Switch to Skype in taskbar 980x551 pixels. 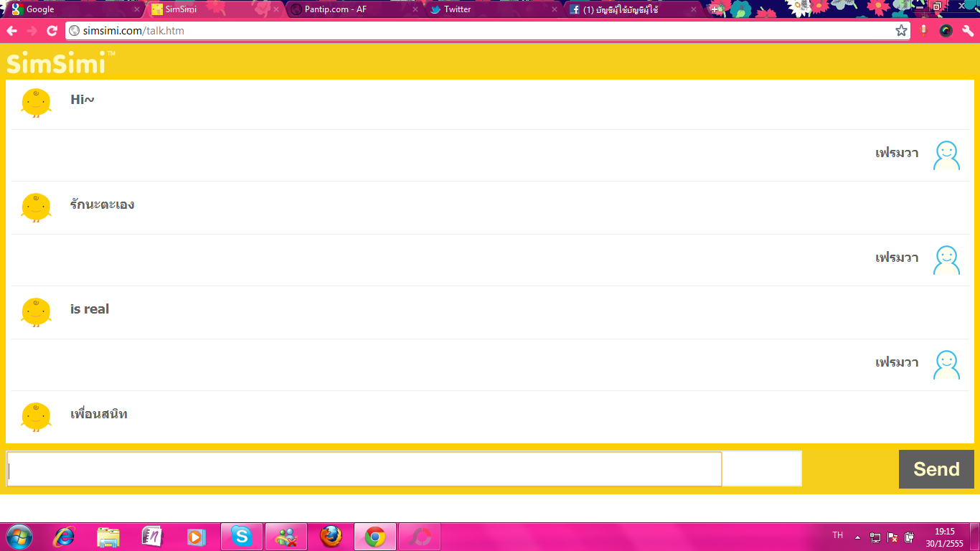(x=242, y=537)
